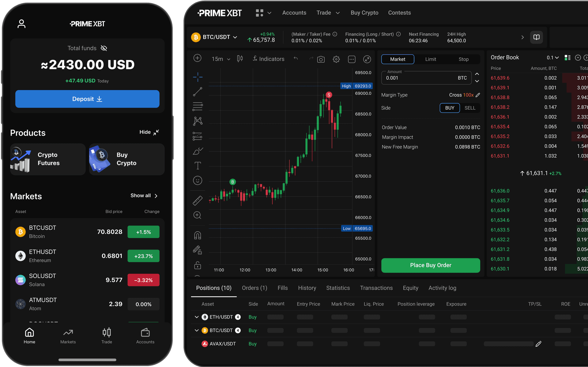Open the Buy Crypto product card
Viewport: 588px width, 367px height.
[x=127, y=159]
